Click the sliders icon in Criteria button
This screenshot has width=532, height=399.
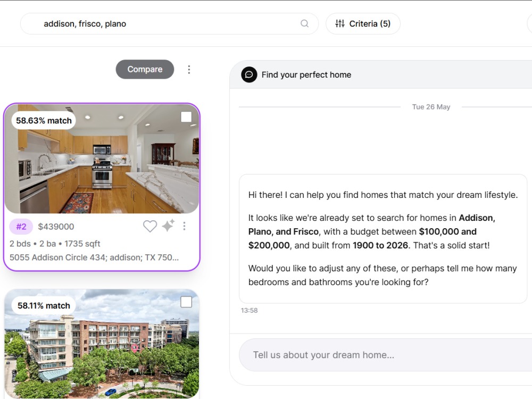click(x=340, y=23)
